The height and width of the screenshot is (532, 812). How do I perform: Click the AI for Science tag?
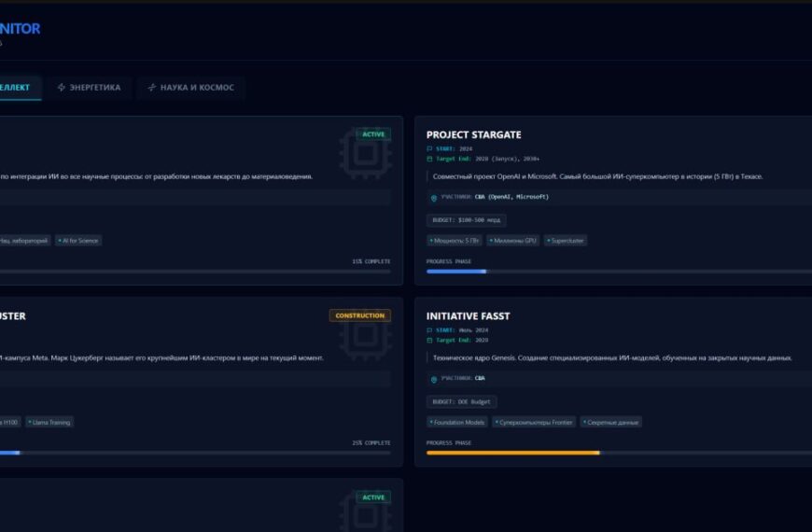coord(78,241)
